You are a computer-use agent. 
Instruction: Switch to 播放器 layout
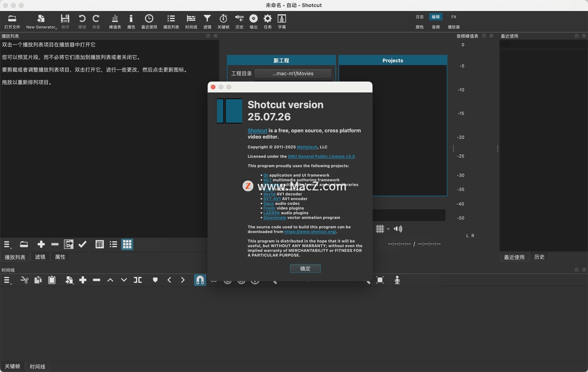pyautogui.click(x=454, y=27)
